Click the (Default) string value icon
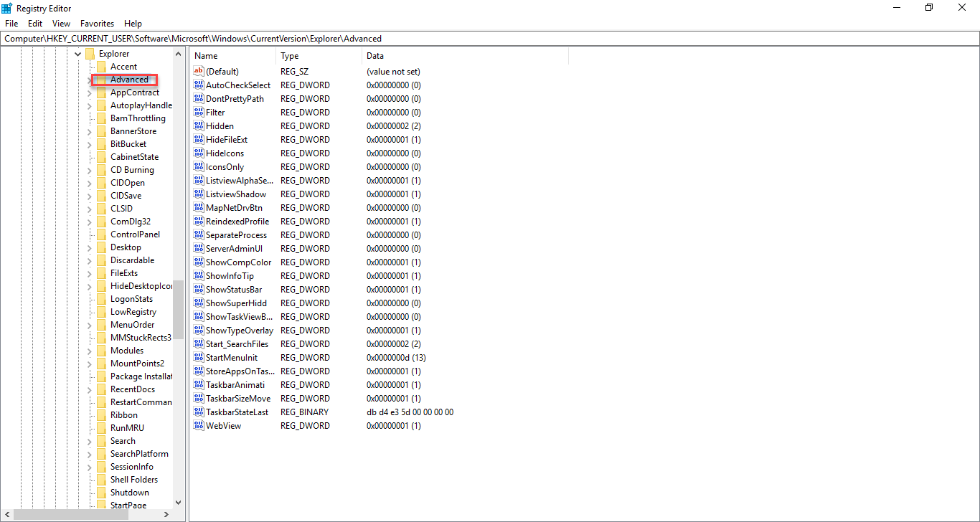Viewport: 980px width, 522px height. coord(199,72)
